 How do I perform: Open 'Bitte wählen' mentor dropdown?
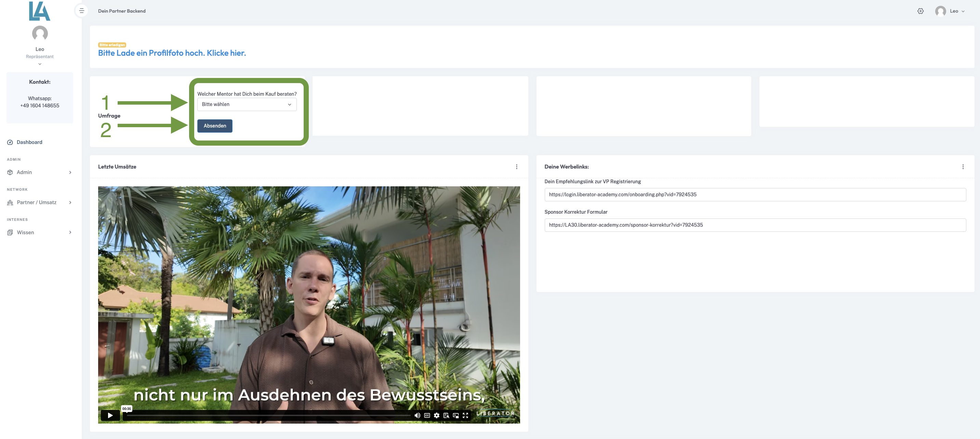[247, 104]
